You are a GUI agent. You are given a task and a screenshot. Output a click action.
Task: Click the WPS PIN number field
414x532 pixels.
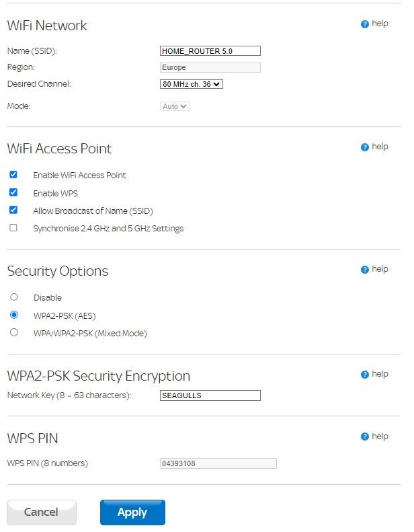[218, 463]
